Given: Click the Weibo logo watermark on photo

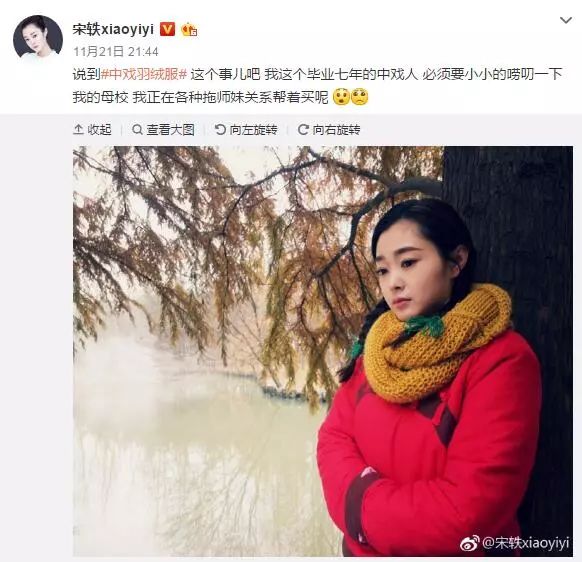Looking at the screenshot, I should coord(470,544).
